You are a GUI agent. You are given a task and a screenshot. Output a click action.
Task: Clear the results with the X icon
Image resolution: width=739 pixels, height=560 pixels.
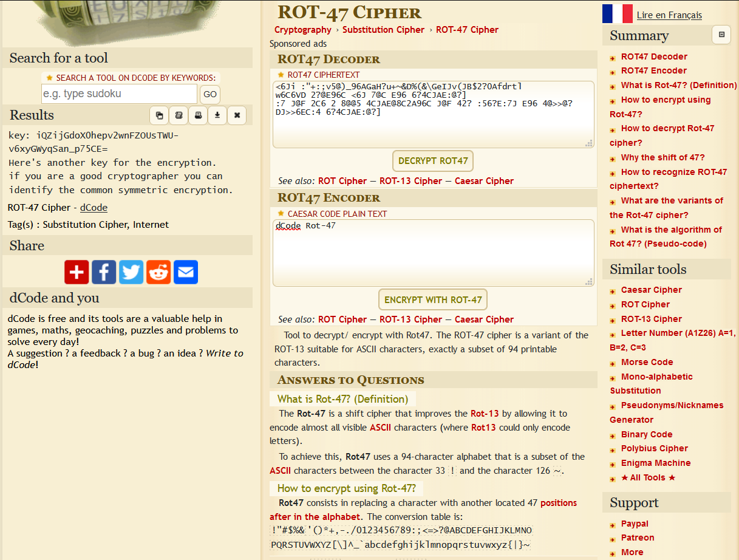tap(237, 115)
